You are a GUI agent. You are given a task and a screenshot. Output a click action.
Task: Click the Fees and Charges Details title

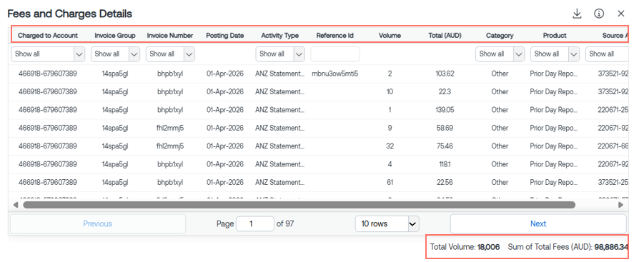point(70,14)
